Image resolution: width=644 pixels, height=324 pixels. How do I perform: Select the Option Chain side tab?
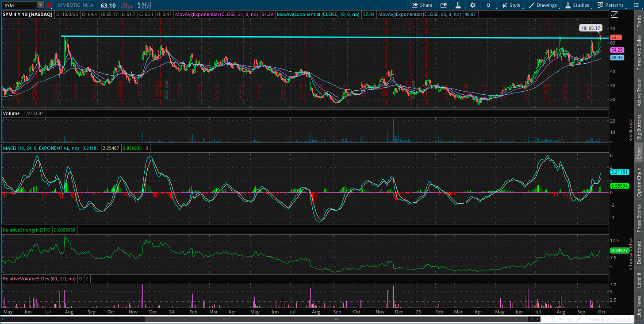click(639, 182)
